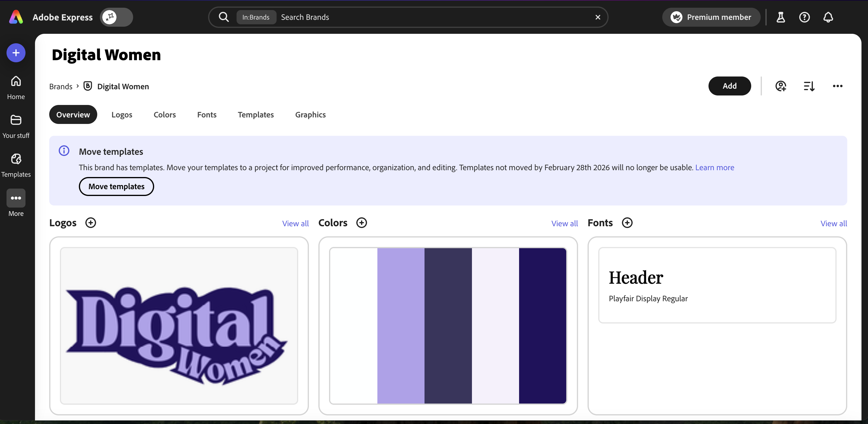The height and width of the screenshot is (424, 868).
Task: Add a new logo with plus icon
Action: pyautogui.click(x=90, y=223)
